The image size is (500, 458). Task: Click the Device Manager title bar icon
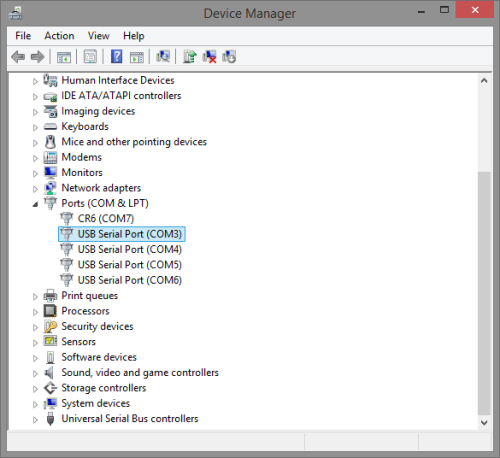(x=16, y=13)
